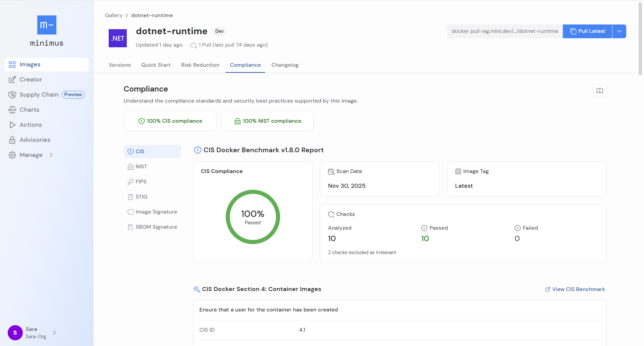Screen dimensions: 644x346
Task: Select the FIPS key icon
Action: tap(131, 181)
